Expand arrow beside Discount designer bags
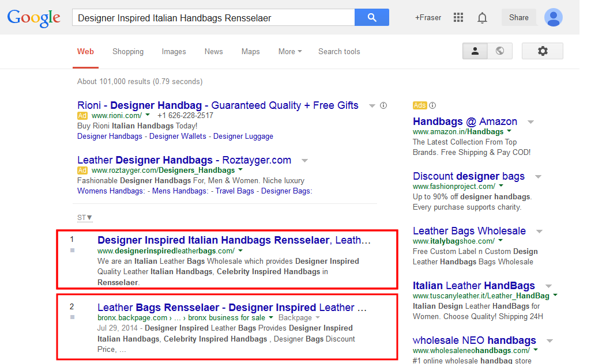The height and width of the screenshot is (364, 606). point(538,177)
